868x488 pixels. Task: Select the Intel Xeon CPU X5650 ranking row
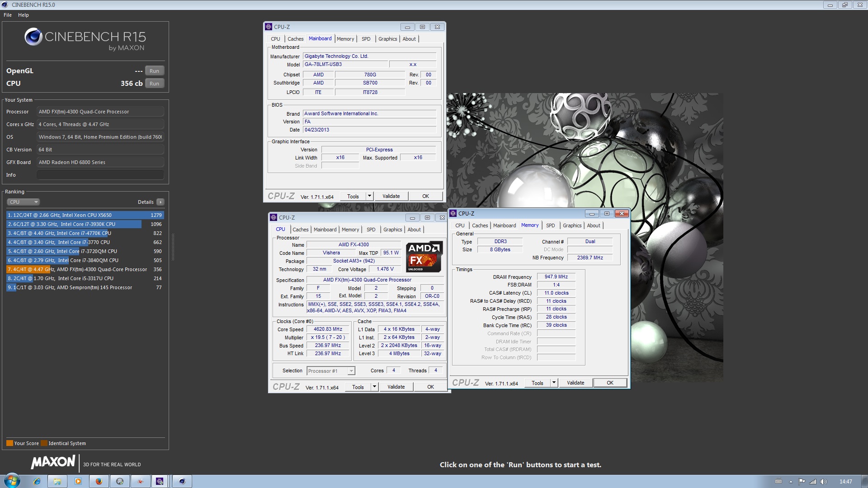tap(85, 215)
